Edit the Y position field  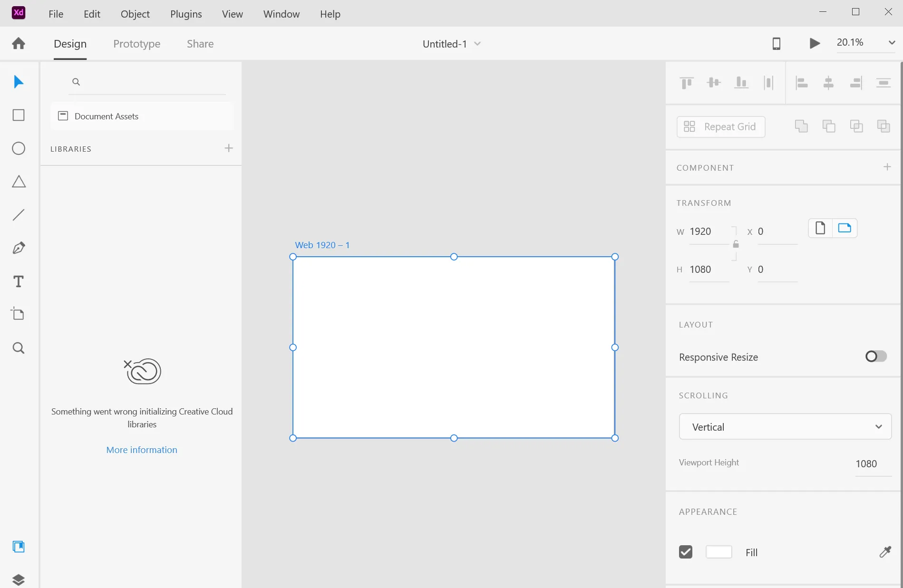(x=777, y=270)
